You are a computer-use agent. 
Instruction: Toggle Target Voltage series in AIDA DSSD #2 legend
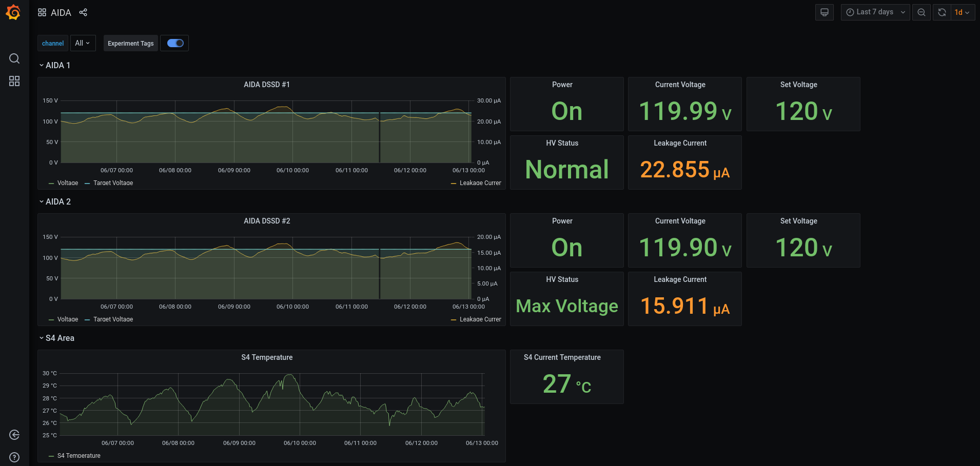[113, 319]
